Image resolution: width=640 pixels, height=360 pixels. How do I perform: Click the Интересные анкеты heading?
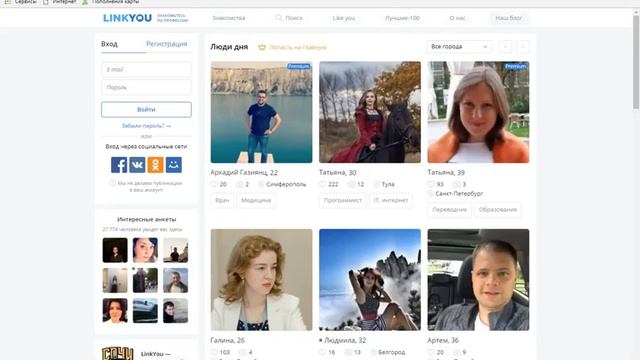[x=146, y=220]
